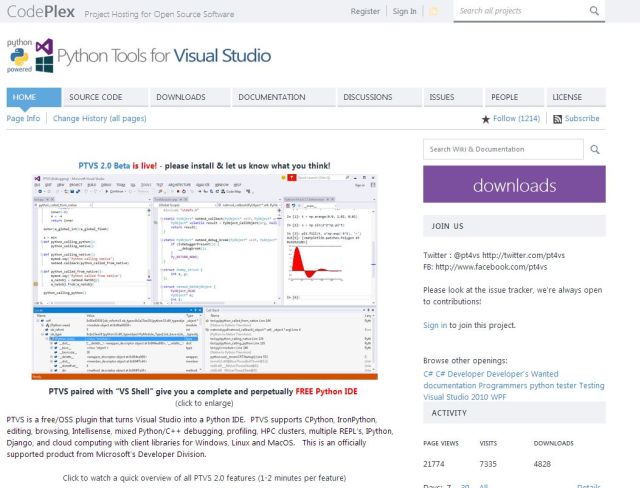Open Change History (all pages)
The height and width of the screenshot is (488, 640).
click(100, 118)
